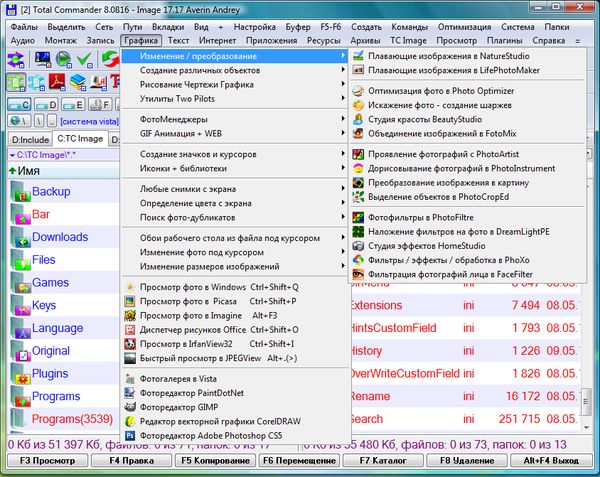Select drive D button
Screen dimensions: 600x477
click(46, 104)
